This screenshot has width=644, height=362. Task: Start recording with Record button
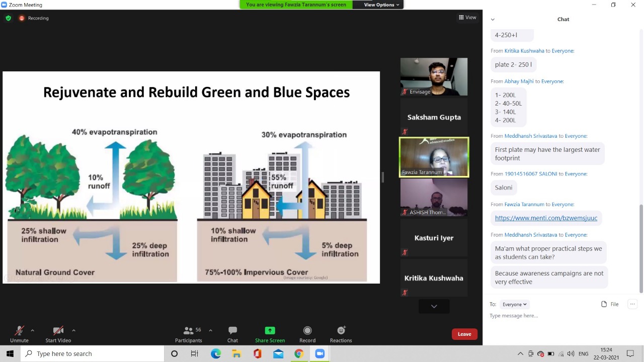[x=307, y=334]
